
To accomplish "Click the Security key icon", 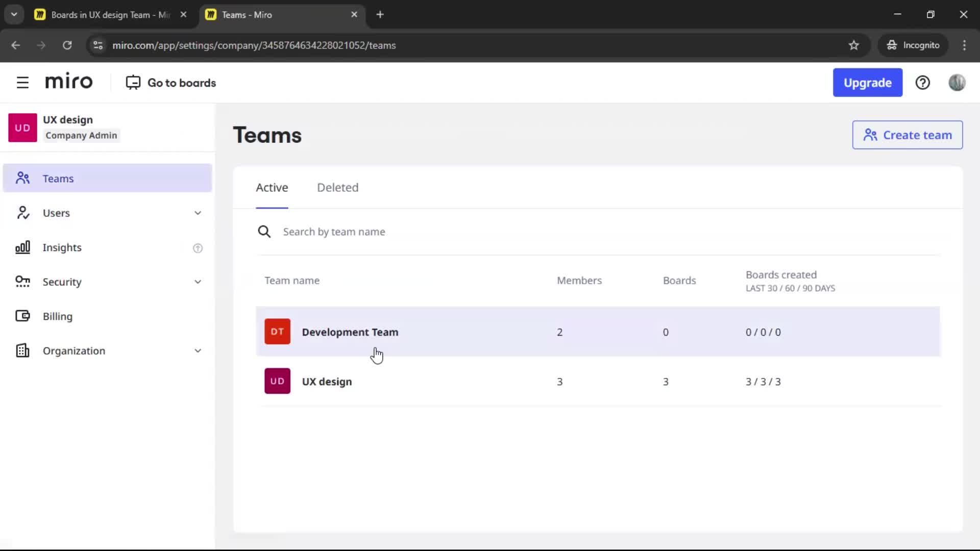I will click(22, 282).
